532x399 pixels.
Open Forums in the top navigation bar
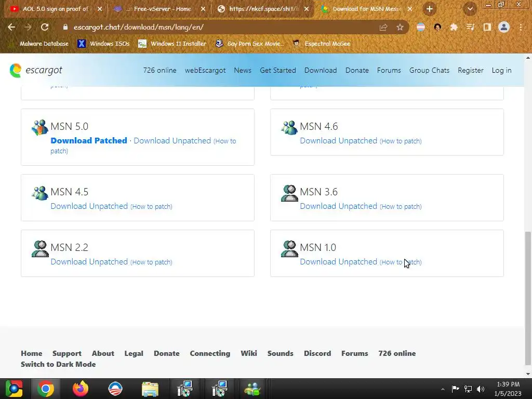389,70
